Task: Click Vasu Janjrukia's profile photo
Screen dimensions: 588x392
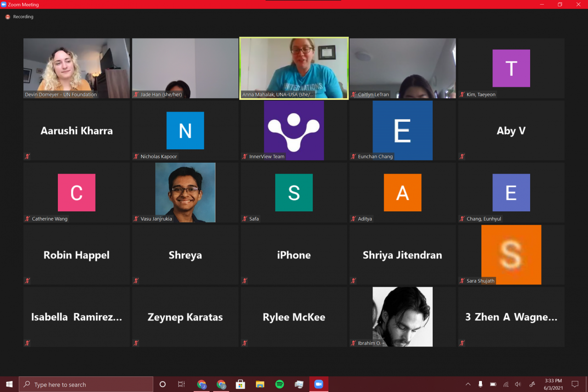Action: pos(185,193)
